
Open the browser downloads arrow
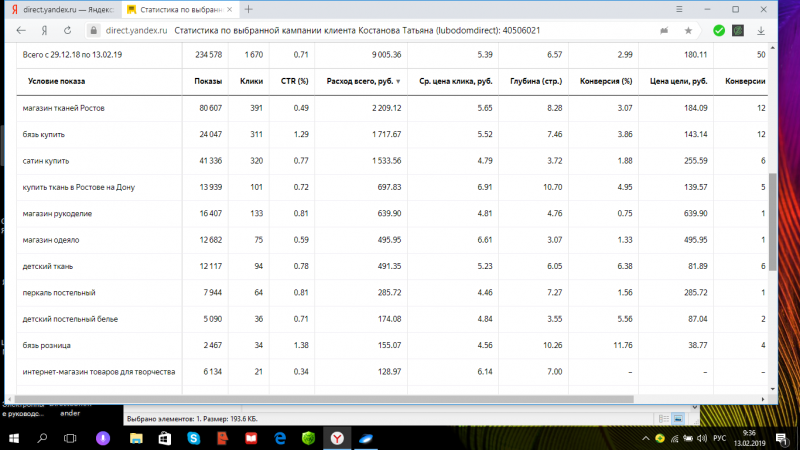click(761, 31)
